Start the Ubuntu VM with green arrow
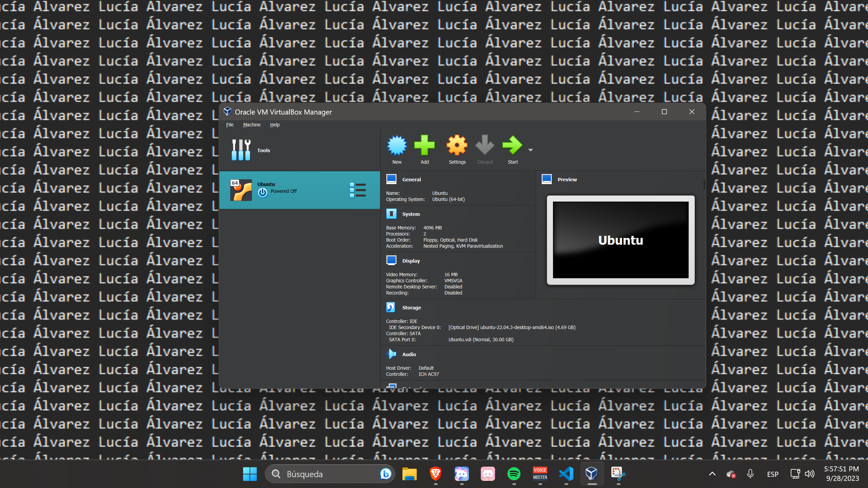This screenshot has height=488, width=868. (x=512, y=146)
